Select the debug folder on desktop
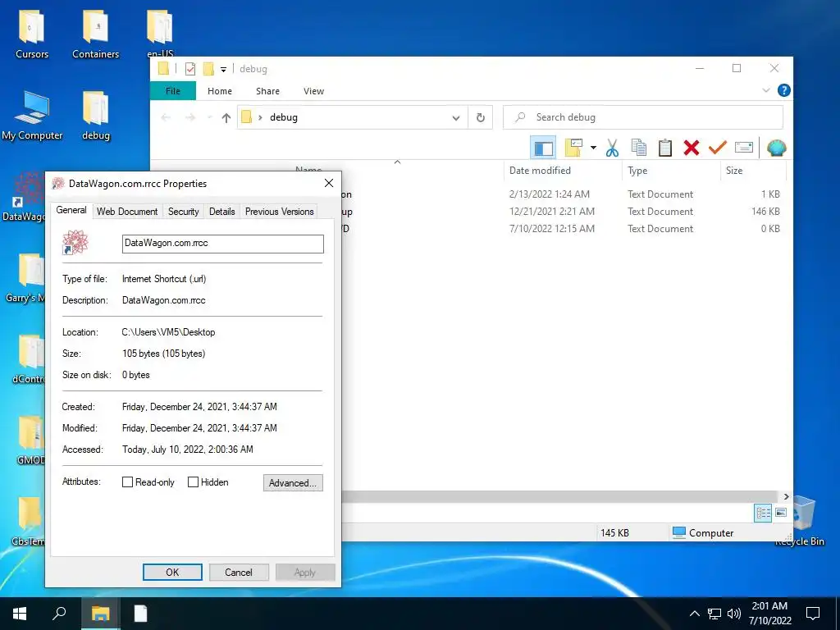This screenshot has height=630, width=840. (x=96, y=116)
